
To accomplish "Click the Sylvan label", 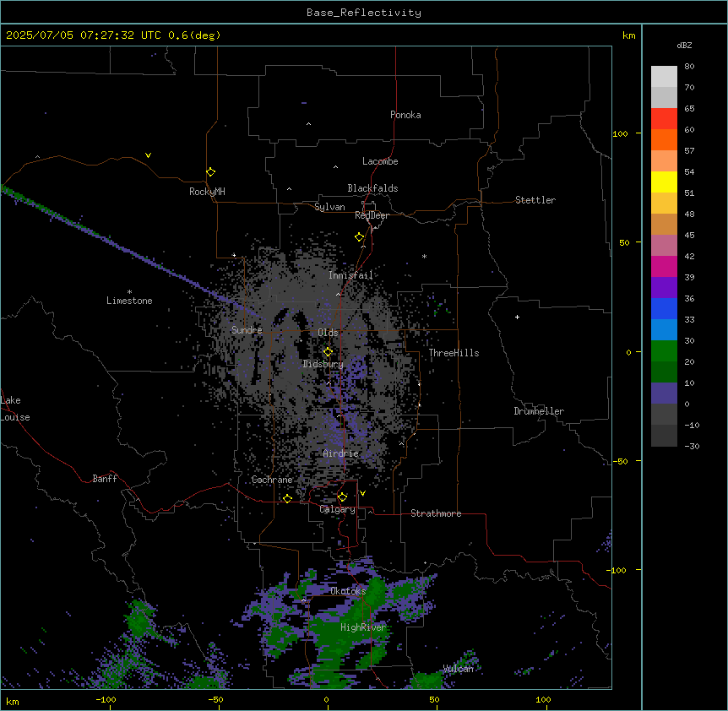I will coord(329,207).
